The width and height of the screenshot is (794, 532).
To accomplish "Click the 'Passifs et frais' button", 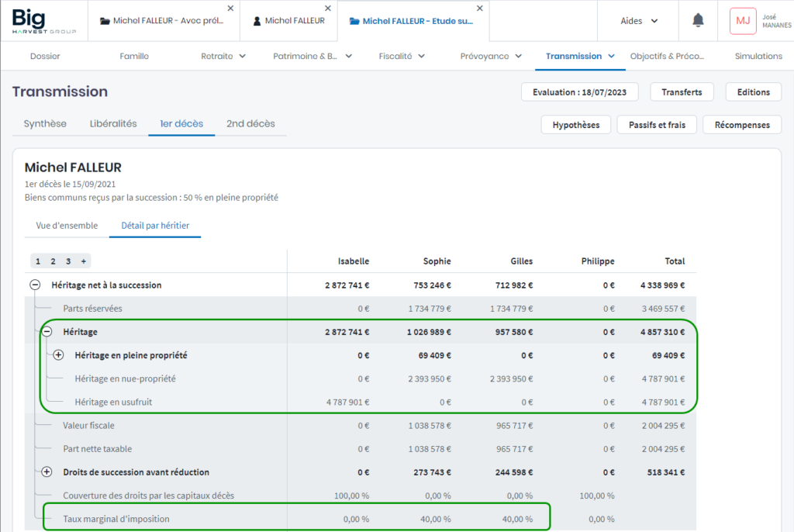I will coord(657,125).
